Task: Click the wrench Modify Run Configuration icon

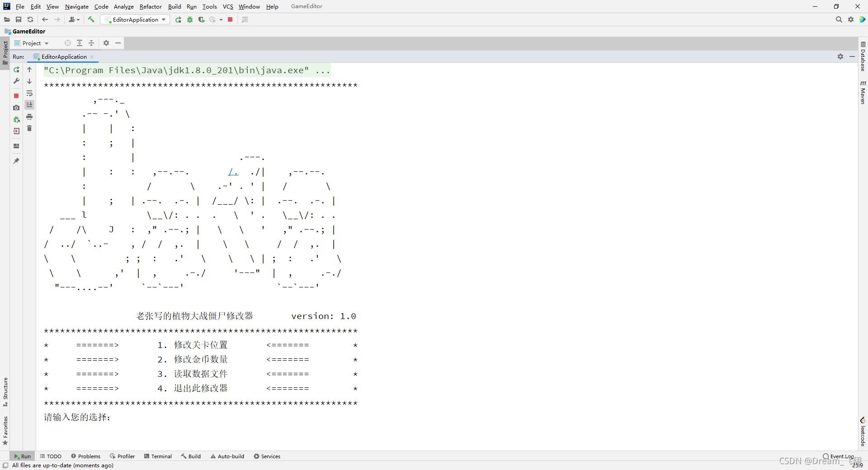Action: pyautogui.click(x=16, y=81)
